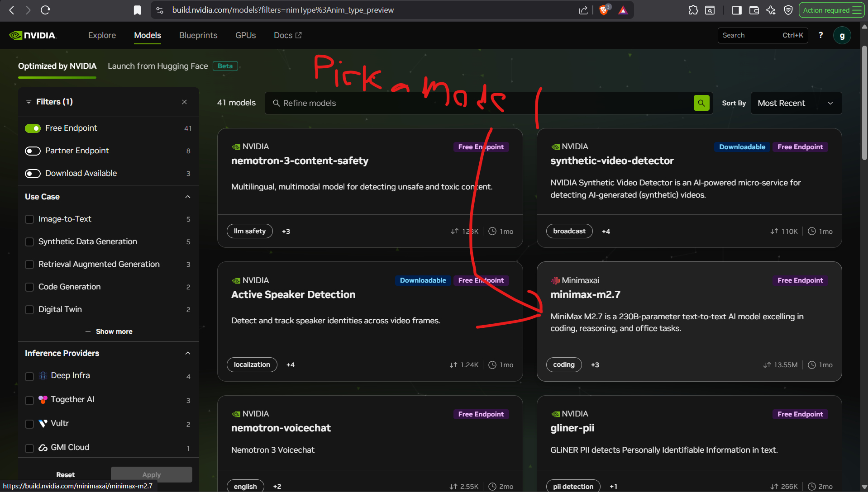Check the Image-to-Text checkbox

click(x=29, y=219)
